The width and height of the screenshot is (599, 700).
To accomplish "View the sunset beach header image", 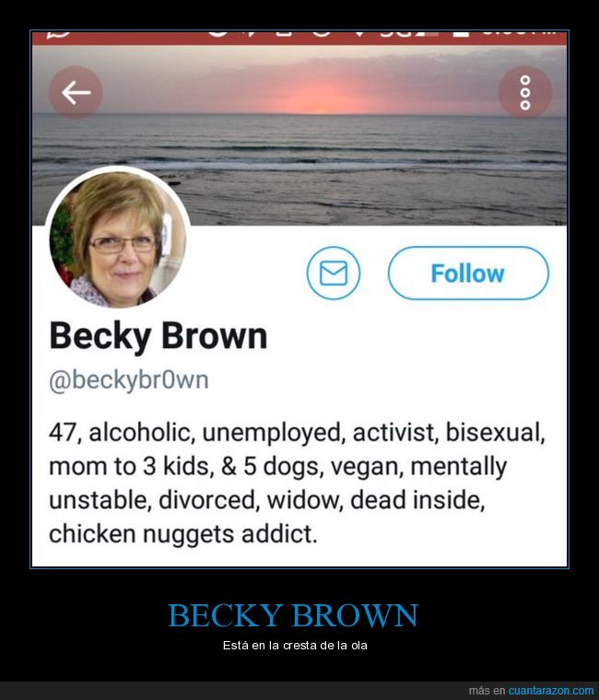I will (299, 135).
